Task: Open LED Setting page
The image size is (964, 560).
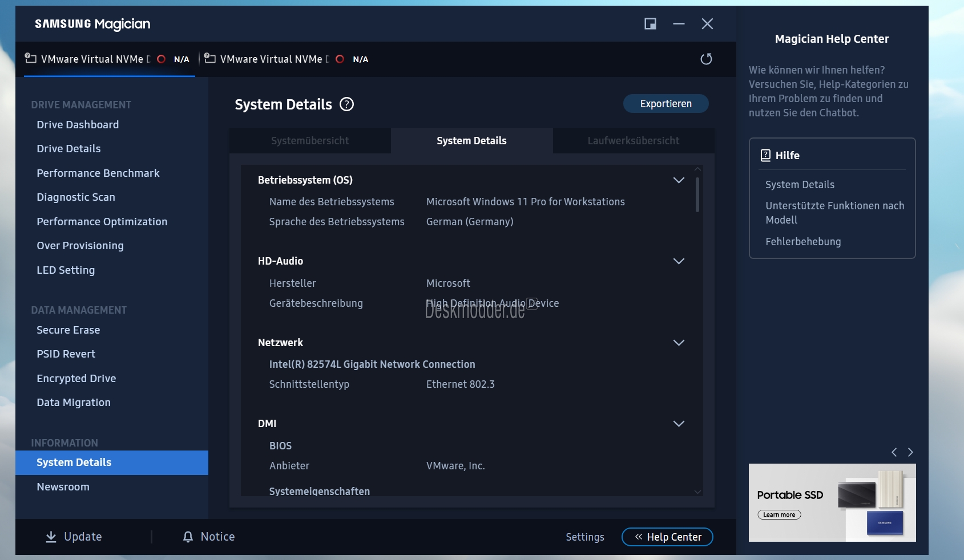Action: (66, 270)
